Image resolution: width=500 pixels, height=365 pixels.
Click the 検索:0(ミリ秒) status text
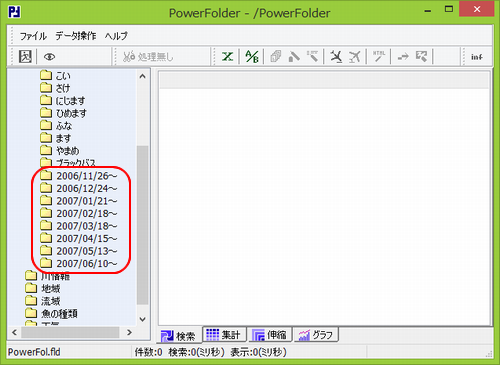click(x=196, y=352)
